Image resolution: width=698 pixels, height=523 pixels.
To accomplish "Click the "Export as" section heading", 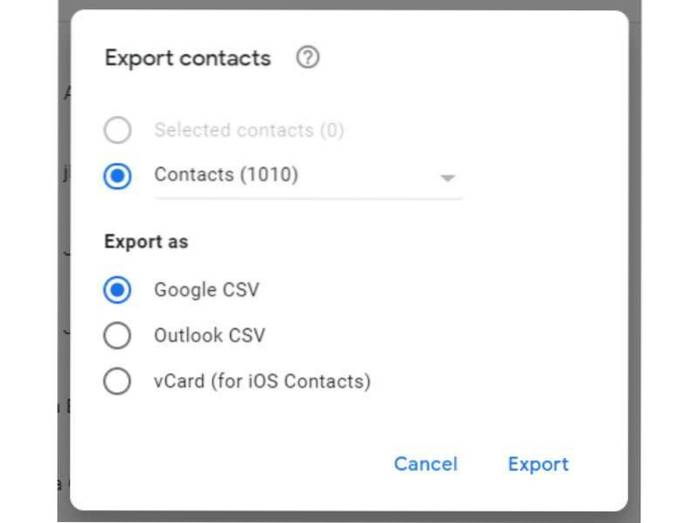I will point(146,242).
